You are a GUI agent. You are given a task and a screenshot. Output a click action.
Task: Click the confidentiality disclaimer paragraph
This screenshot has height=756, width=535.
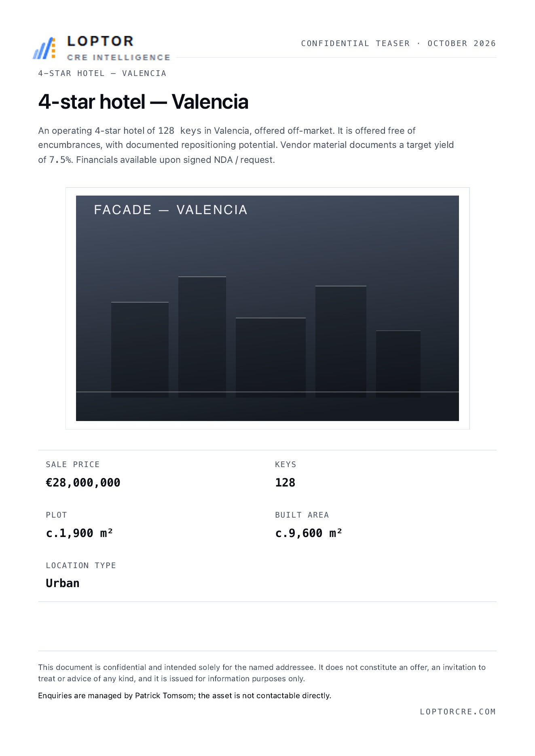(x=262, y=673)
